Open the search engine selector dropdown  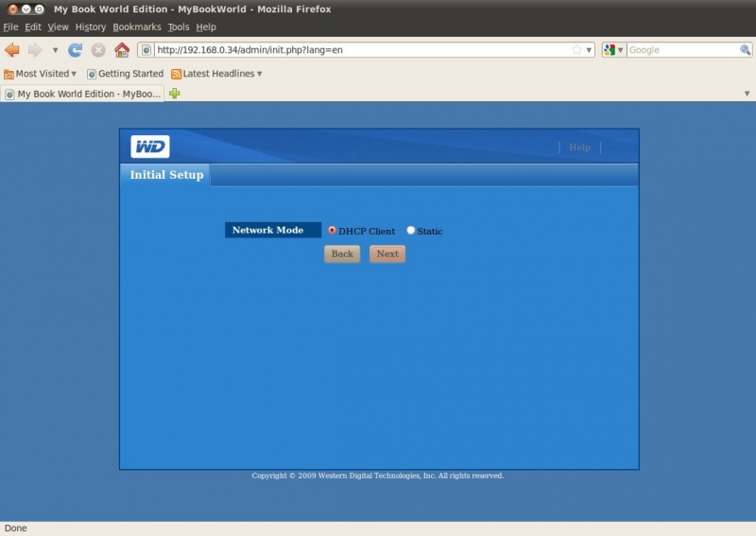click(613, 50)
